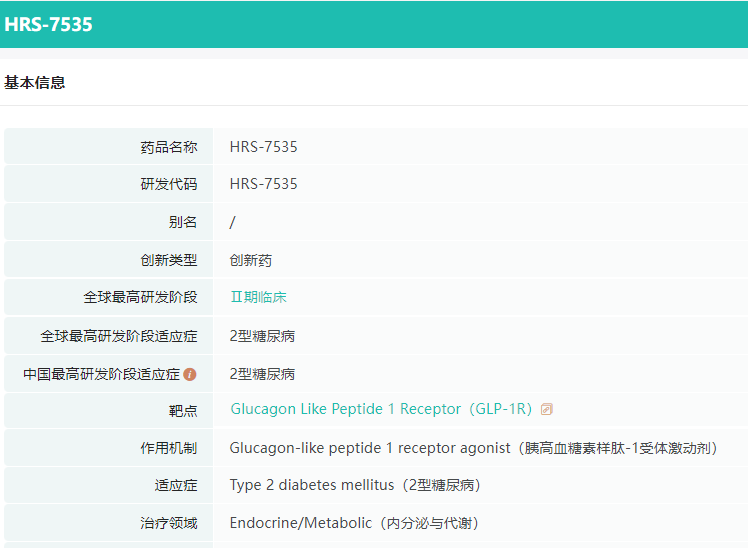748x548 pixels.
Task: Select 2型糖尿病 in 中国最高研发阶段适应症 row
Action: point(262,374)
